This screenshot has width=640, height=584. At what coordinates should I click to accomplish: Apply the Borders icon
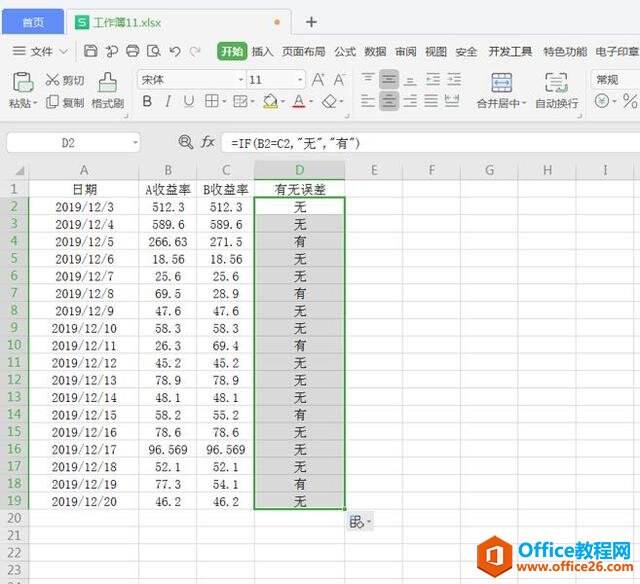211,101
